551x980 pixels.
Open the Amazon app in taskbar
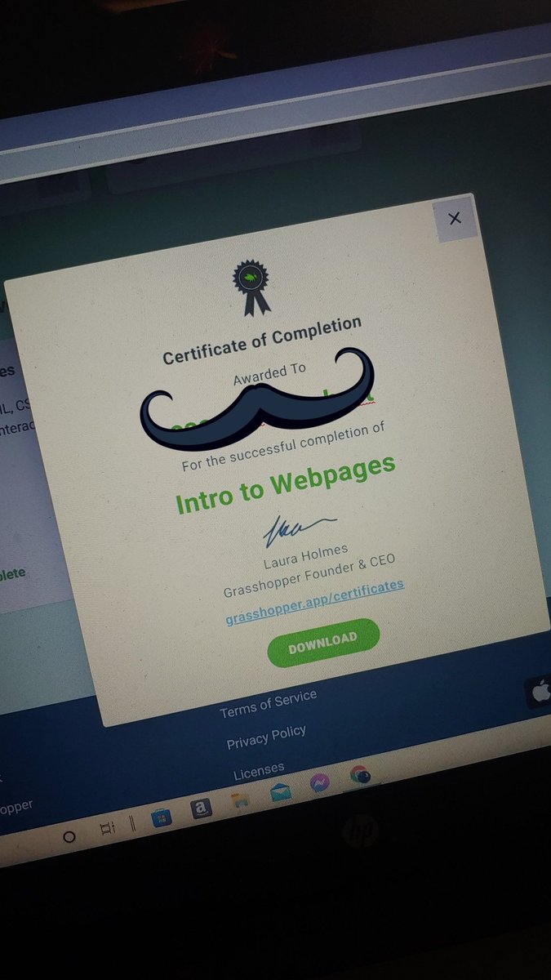201,808
